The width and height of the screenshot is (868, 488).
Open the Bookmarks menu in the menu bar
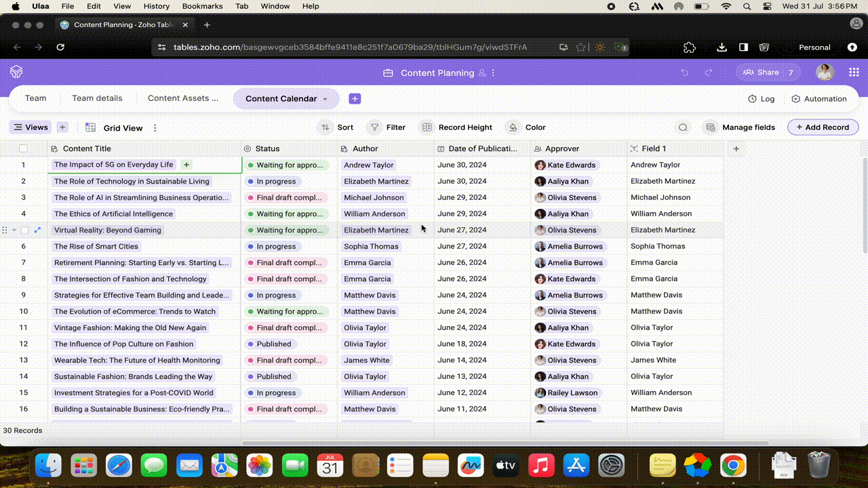click(x=202, y=6)
